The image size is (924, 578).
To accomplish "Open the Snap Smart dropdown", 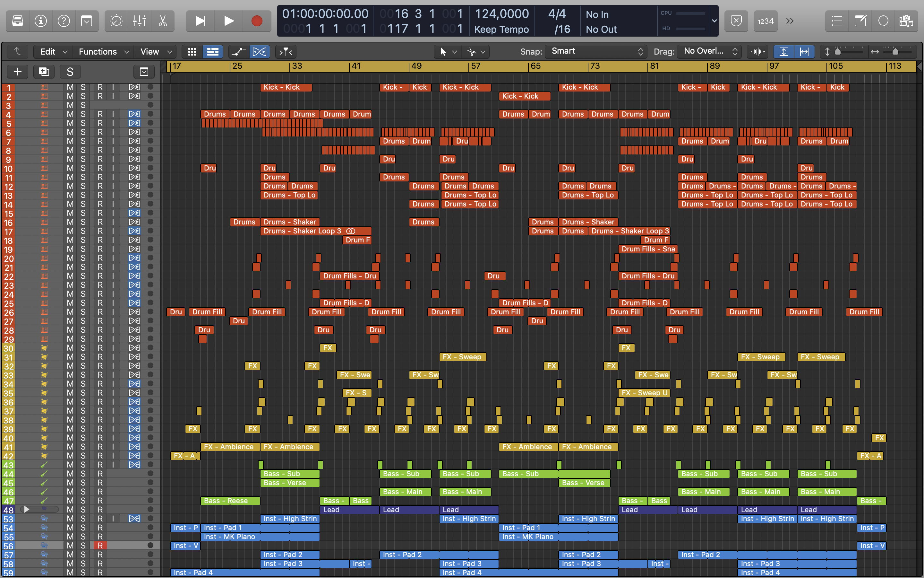I will 596,51.
